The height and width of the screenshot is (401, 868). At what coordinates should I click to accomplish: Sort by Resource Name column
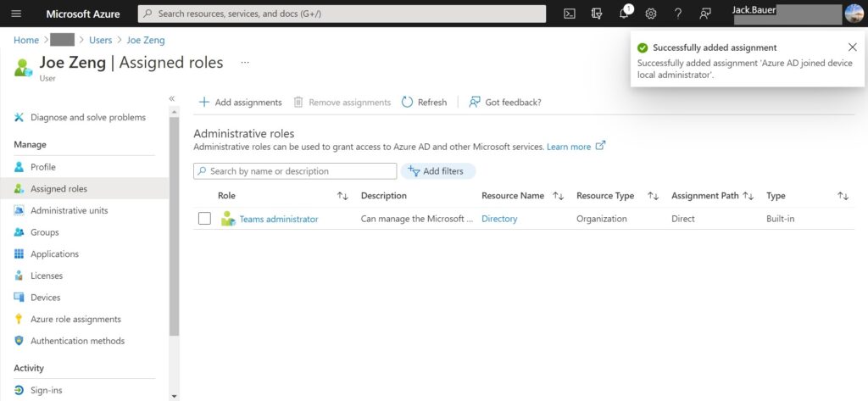click(558, 196)
